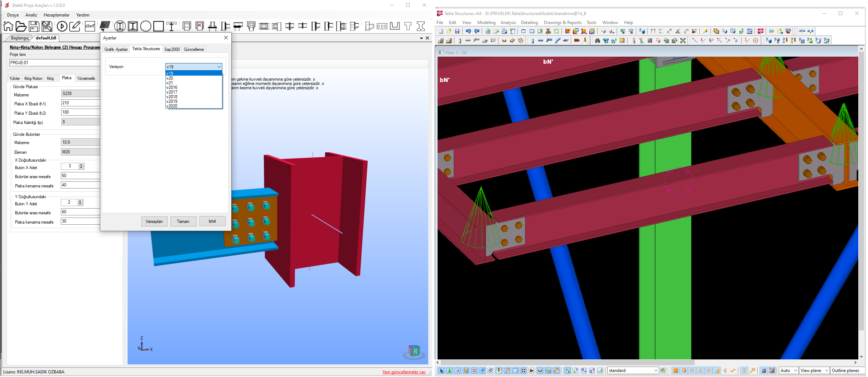Click the Plaka X Ebadı (h1) field

pos(80,103)
